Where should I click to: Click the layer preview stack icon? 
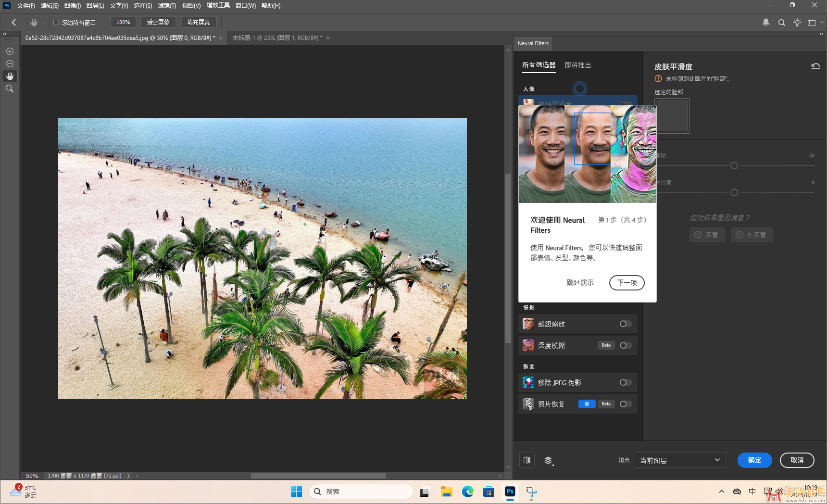[x=549, y=461]
